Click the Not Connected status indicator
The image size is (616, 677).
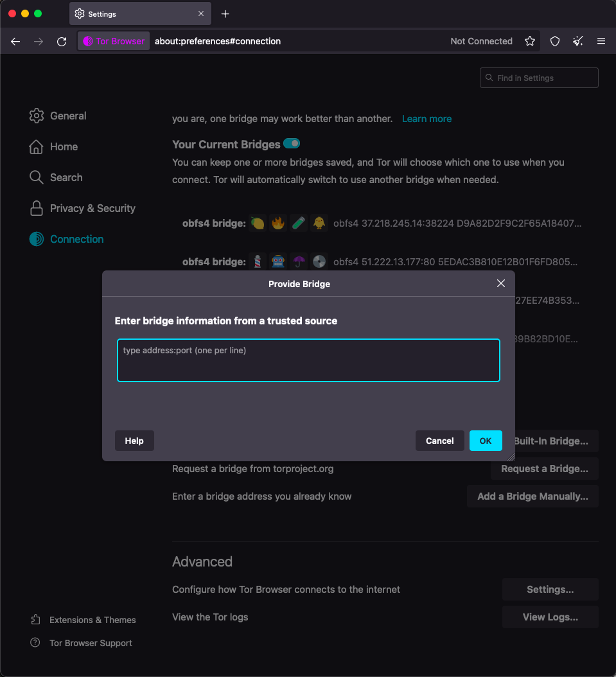pyautogui.click(x=481, y=41)
